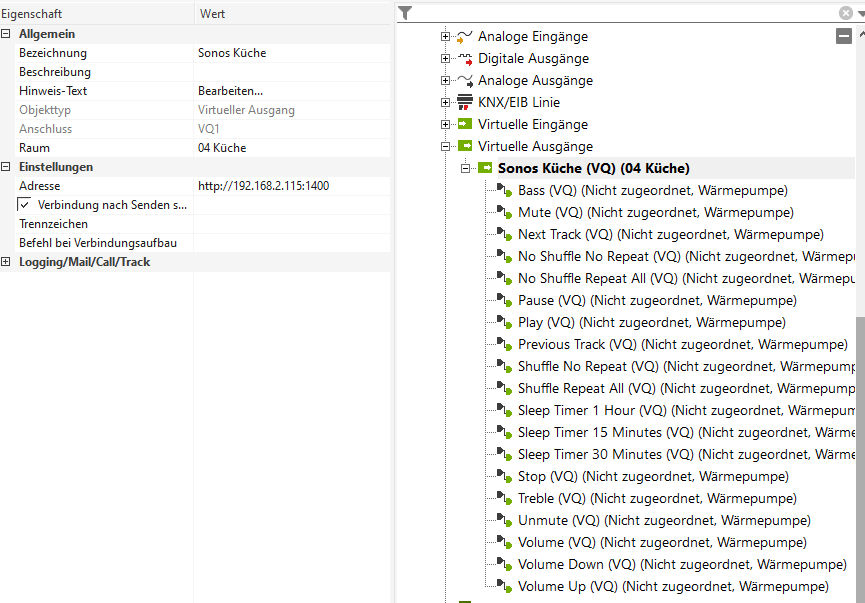Click the tree search filter field

click(x=625, y=13)
